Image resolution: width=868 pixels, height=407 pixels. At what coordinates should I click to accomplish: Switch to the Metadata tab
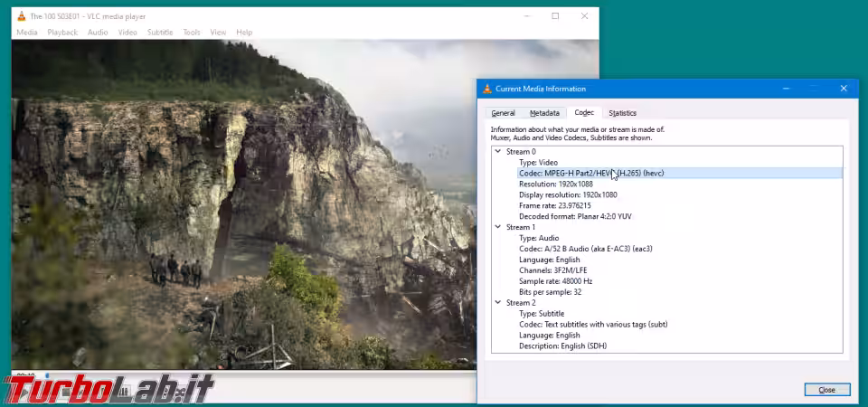coord(544,113)
